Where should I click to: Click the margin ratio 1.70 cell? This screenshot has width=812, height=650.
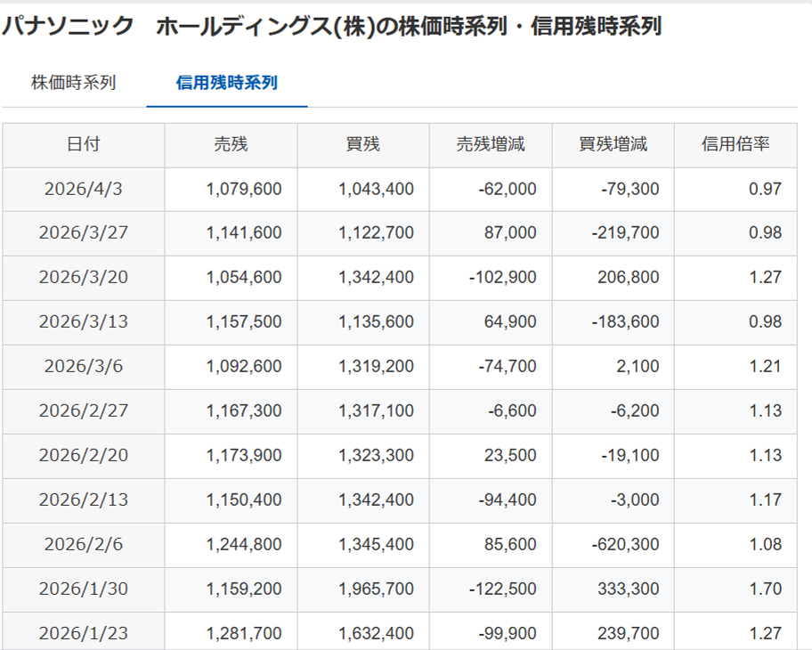(x=766, y=589)
